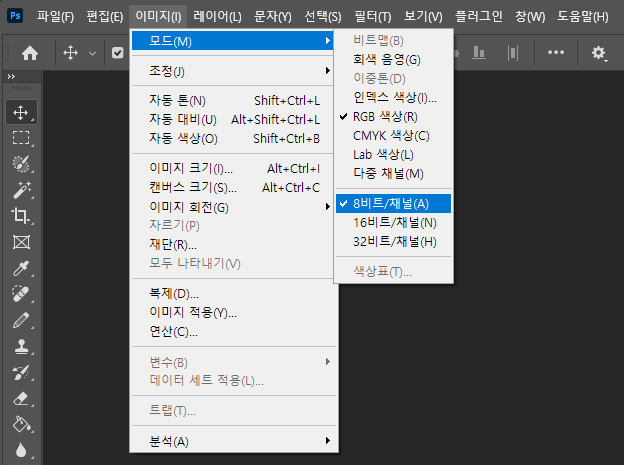Expand the 모드(M) submenu
The height and width of the screenshot is (465, 624).
click(232, 41)
